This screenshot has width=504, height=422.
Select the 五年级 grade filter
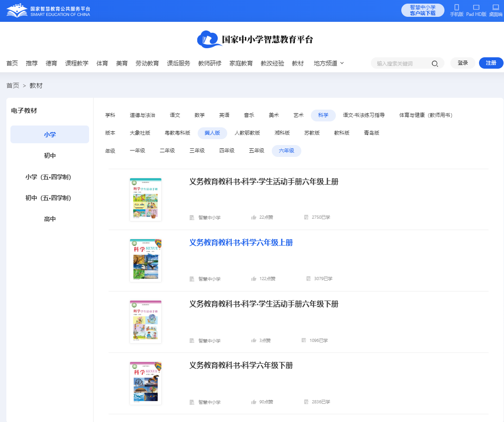(x=256, y=151)
